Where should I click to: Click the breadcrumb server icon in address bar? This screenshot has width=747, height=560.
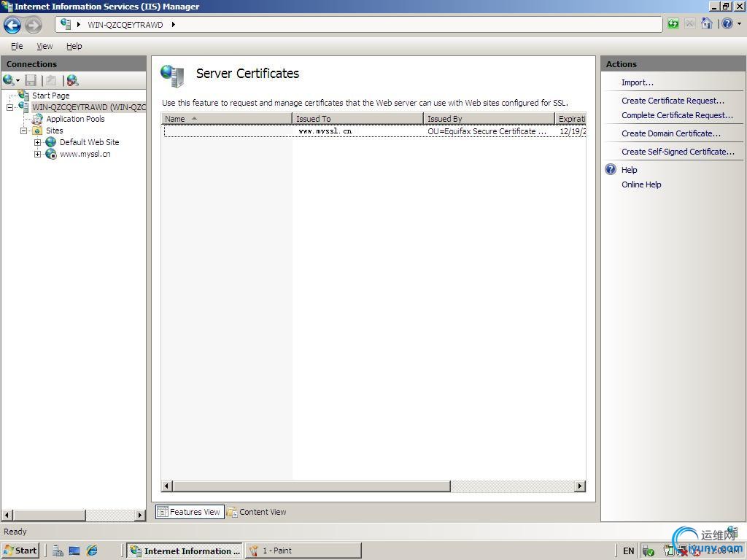pos(66,24)
